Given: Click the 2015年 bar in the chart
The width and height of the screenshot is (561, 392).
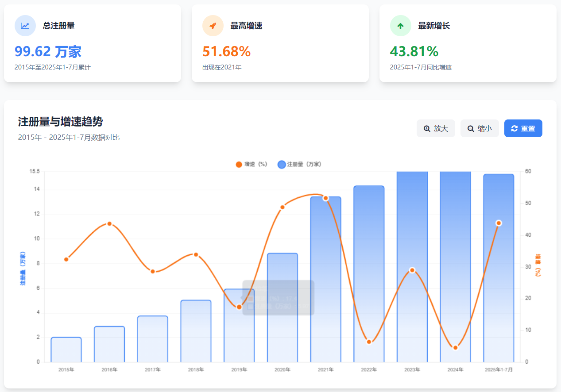Looking at the screenshot, I should click(66, 350).
